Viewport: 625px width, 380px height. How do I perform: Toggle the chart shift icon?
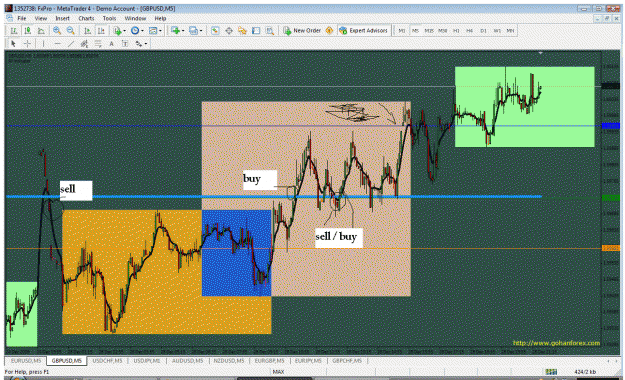point(101,31)
